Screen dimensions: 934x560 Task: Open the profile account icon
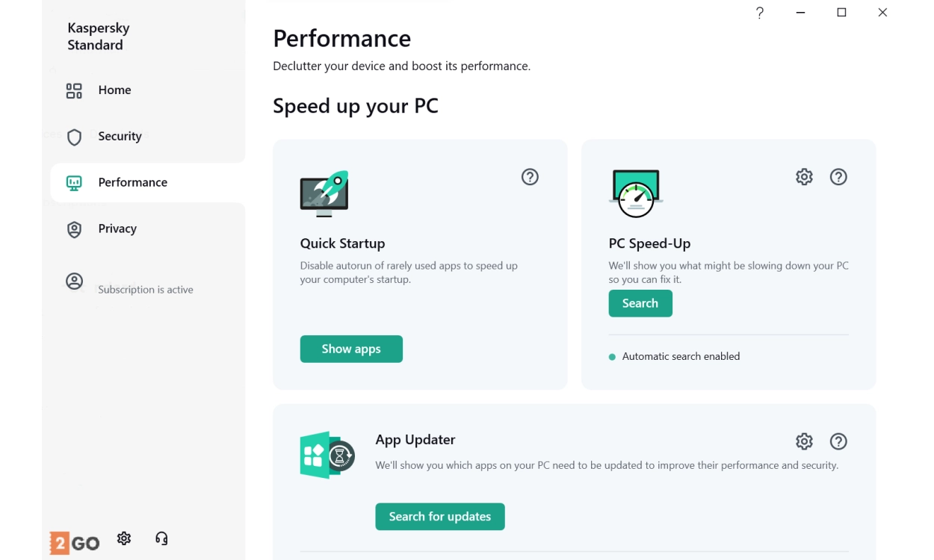(x=74, y=281)
